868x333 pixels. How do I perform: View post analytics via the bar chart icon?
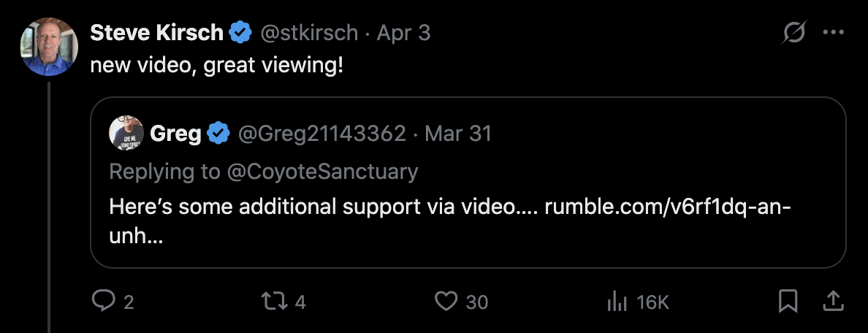617,301
